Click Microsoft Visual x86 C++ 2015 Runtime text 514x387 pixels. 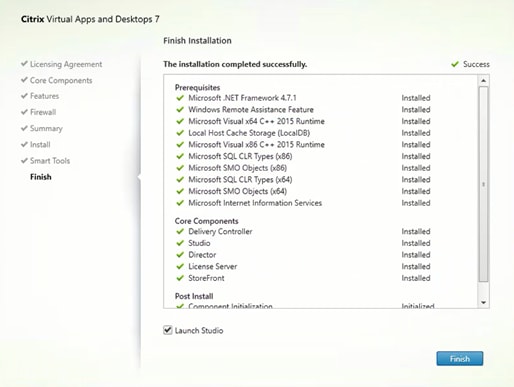click(256, 145)
